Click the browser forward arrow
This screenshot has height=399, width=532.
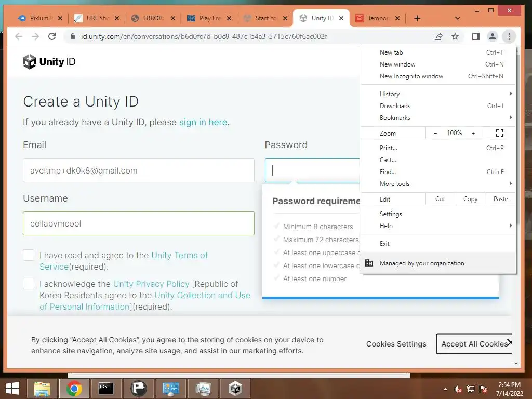pos(35,36)
